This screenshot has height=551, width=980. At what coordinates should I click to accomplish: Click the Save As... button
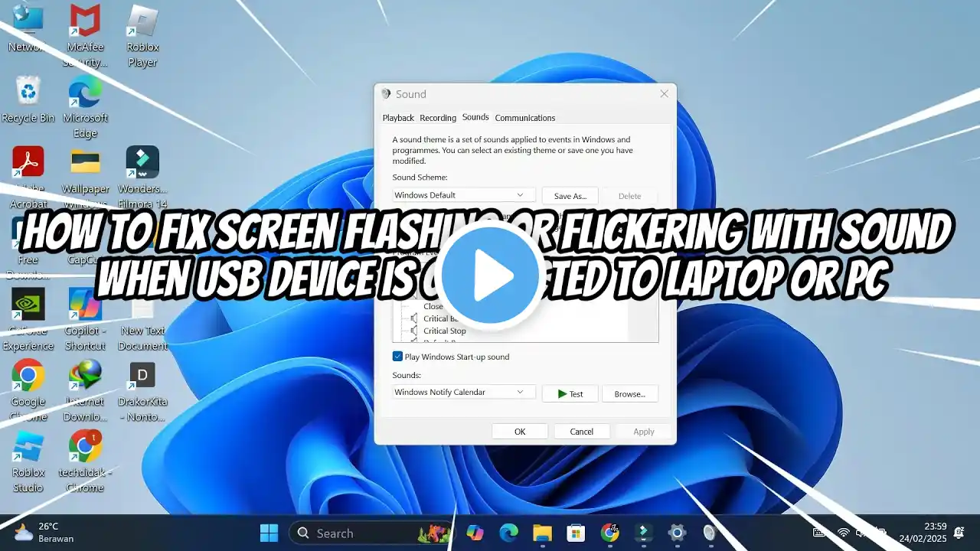[x=570, y=196]
